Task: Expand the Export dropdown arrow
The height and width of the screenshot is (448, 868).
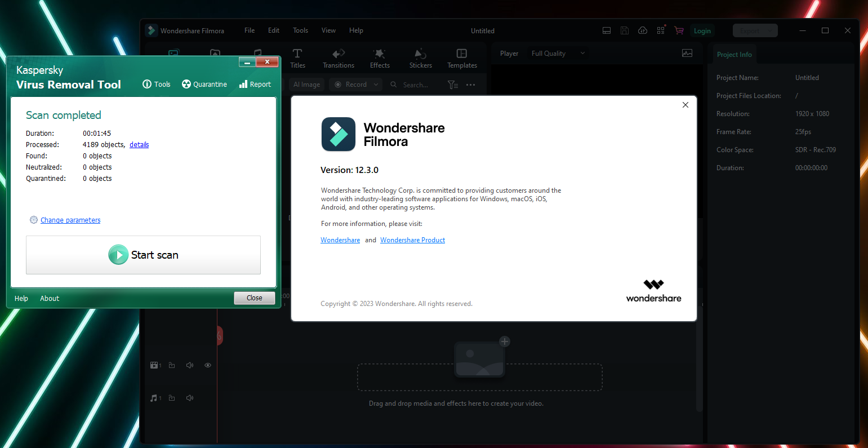Action: [x=771, y=31]
